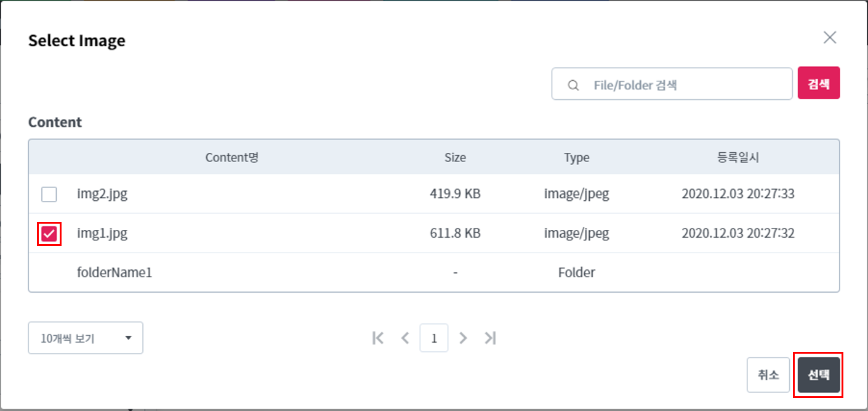
Task: Go to the previous page
Action: tap(405, 338)
